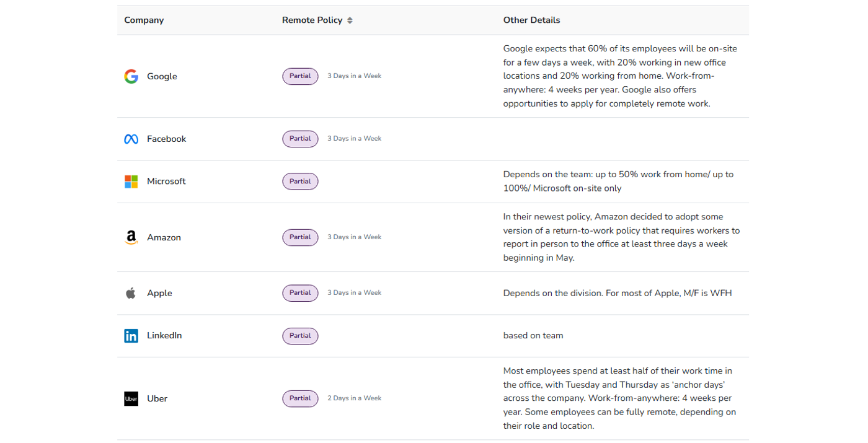Click Amazon's return-to-work policy details
868x443 pixels.
[x=621, y=237]
